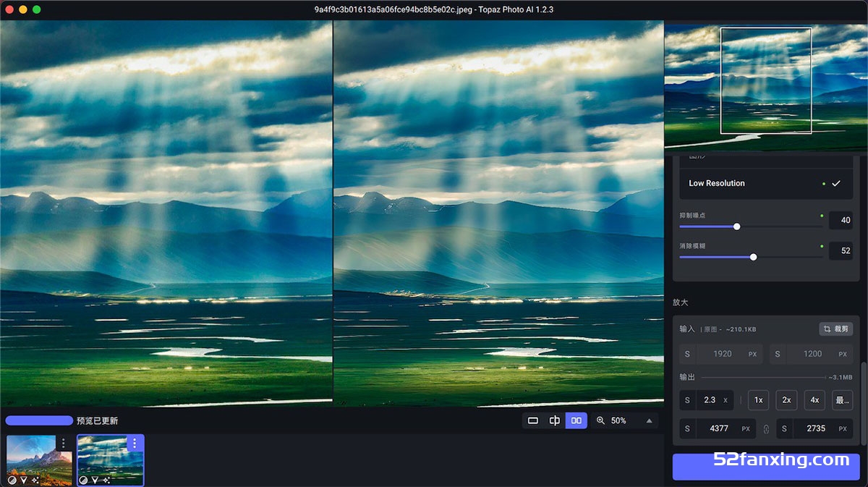Open the options menu on sunbeam thumbnail
Viewport: 868px width, 487px height.
click(x=135, y=443)
